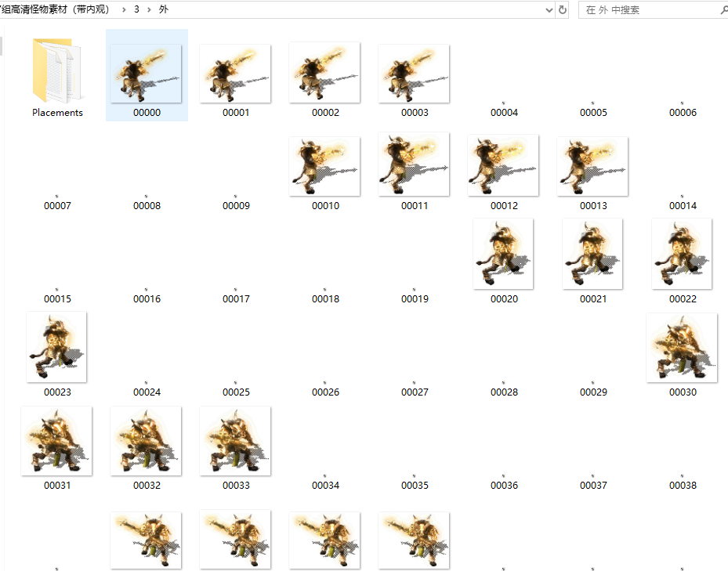Select image file 00033
The height and width of the screenshot is (571, 728).
[x=235, y=441]
